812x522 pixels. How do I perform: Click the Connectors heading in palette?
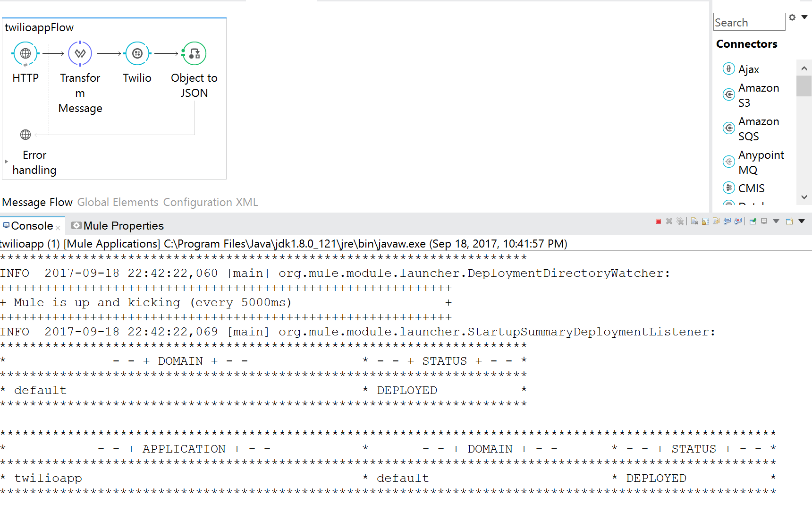point(747,44)
